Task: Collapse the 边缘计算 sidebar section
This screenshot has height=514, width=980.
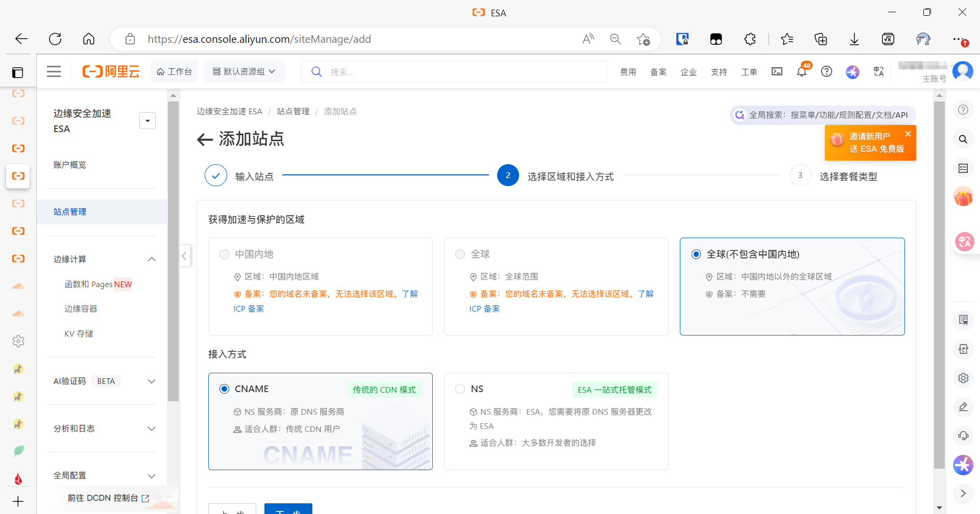Action: (152, 260)
